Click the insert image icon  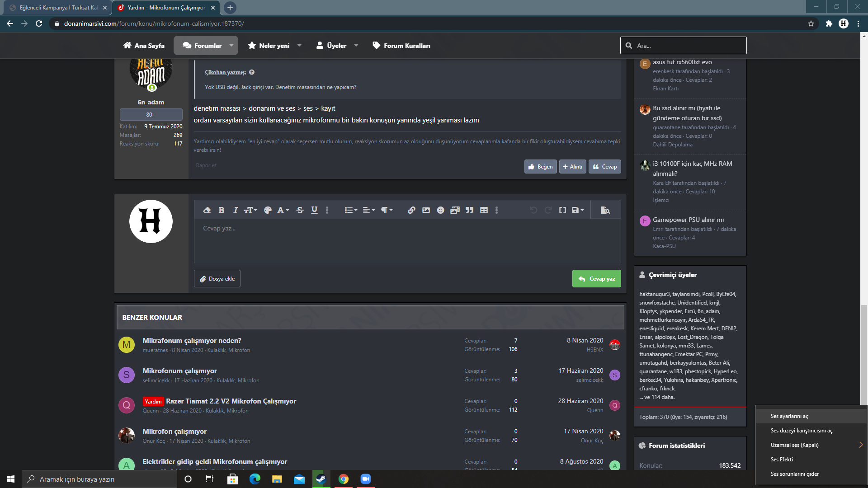(x=426, y=210)
